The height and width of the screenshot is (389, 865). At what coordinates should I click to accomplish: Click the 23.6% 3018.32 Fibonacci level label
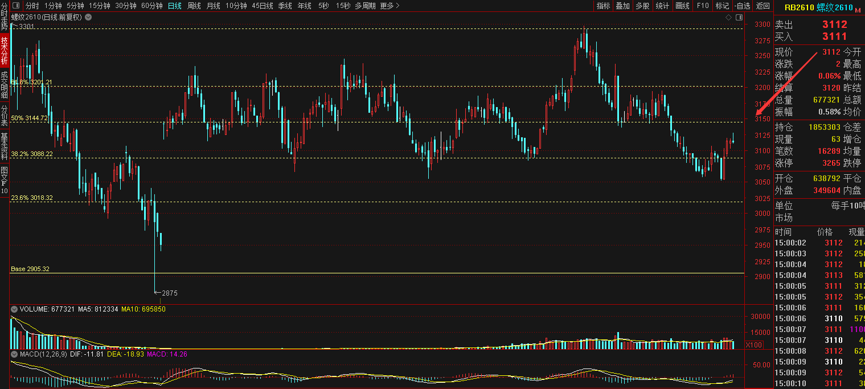tap(32, 198)
